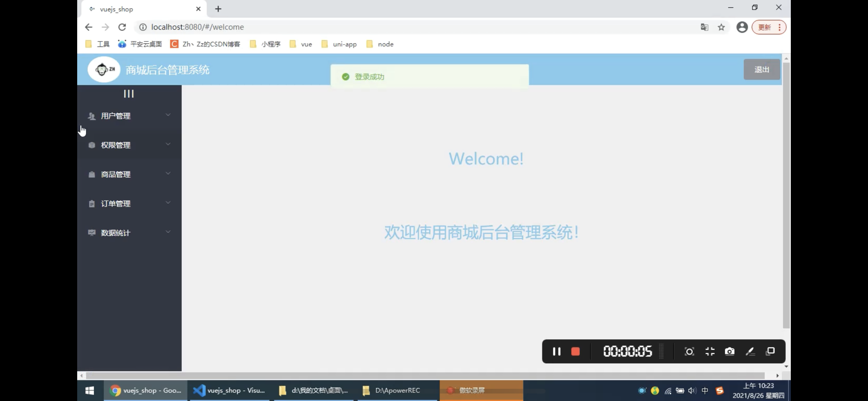Click the 数据统计 chart icon
868x401 pixels.
click(x=92, y=233)
